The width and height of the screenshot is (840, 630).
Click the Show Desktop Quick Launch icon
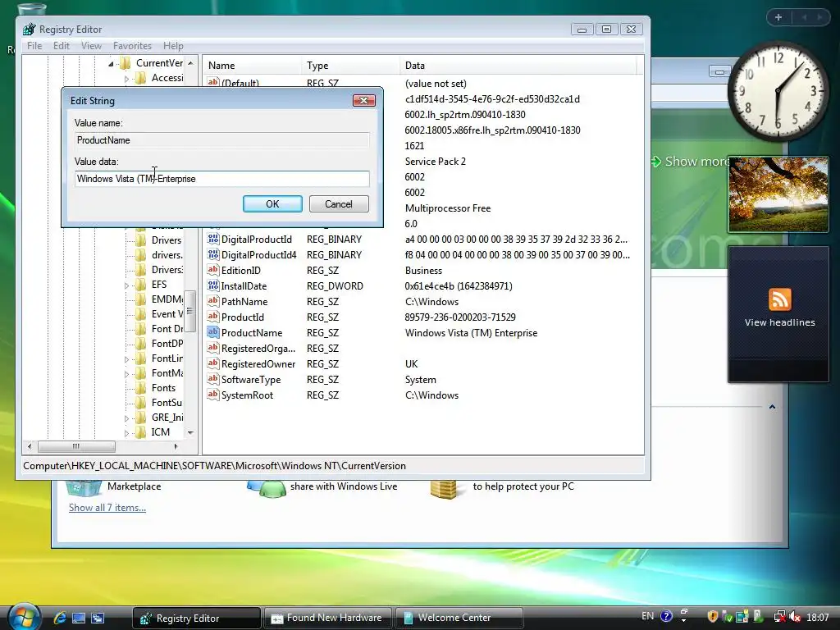pos(79,618)
